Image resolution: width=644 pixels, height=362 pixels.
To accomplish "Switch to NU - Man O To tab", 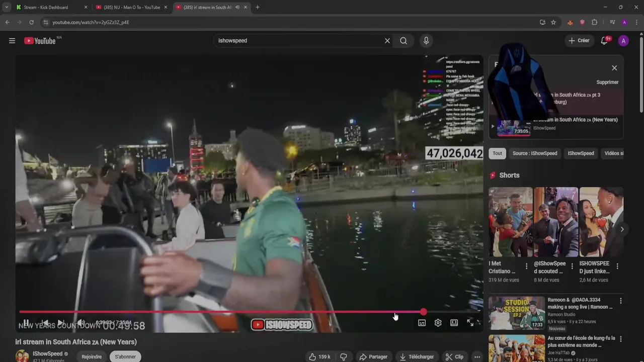I will 132,7.
